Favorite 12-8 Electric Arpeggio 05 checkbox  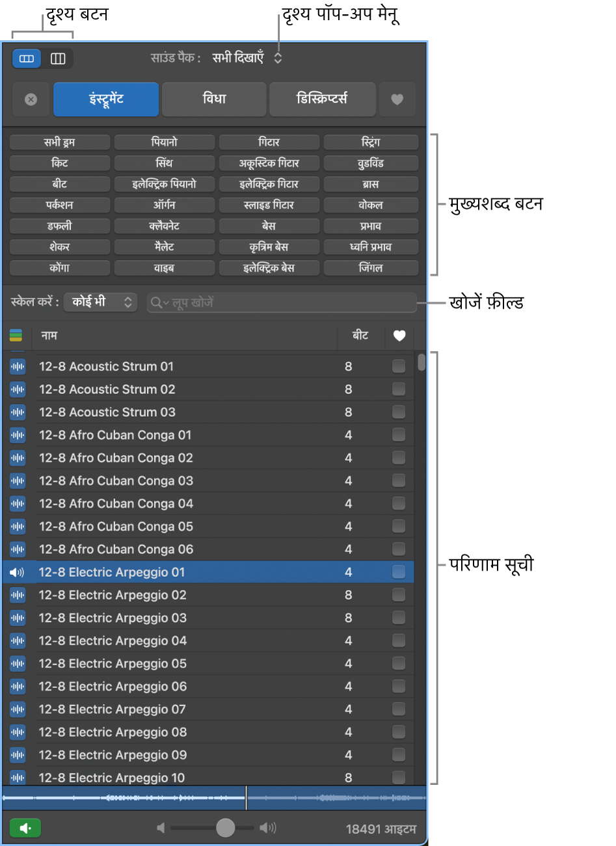(x=399, y=663)
